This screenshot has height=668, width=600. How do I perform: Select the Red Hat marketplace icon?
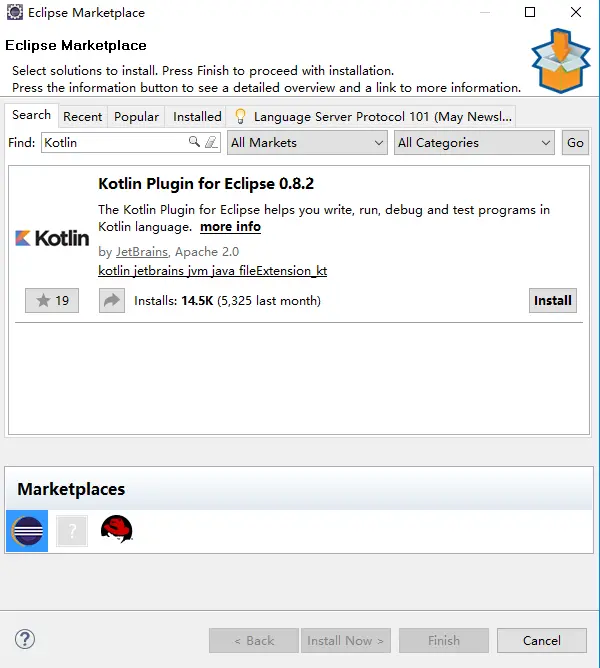(x=117, y=529)
